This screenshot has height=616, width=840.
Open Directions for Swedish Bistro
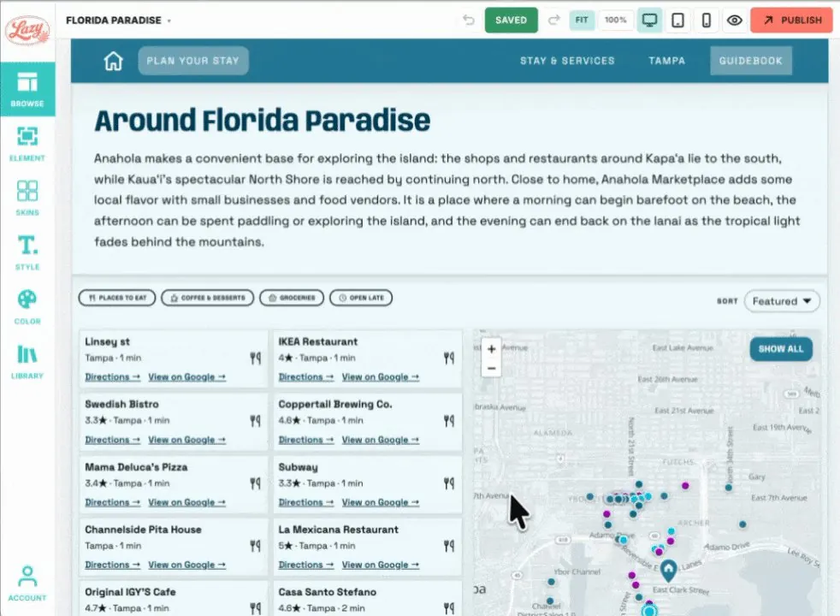coord(113,440)
